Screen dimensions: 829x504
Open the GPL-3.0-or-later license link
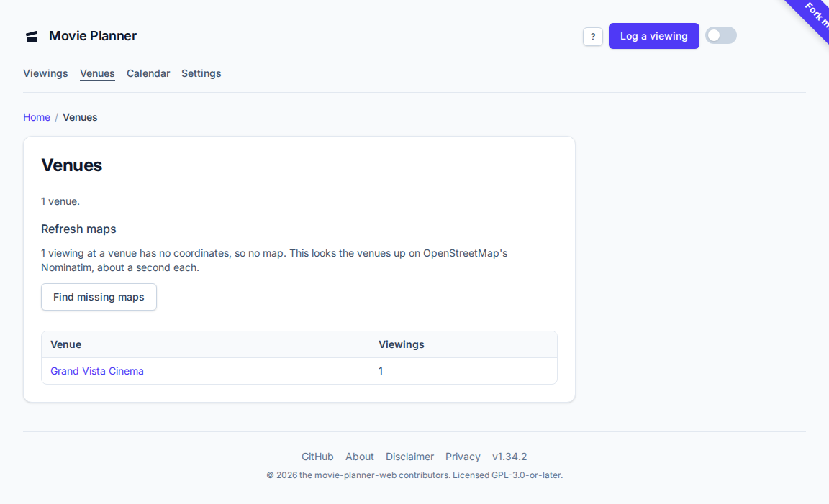pos(526,475)
